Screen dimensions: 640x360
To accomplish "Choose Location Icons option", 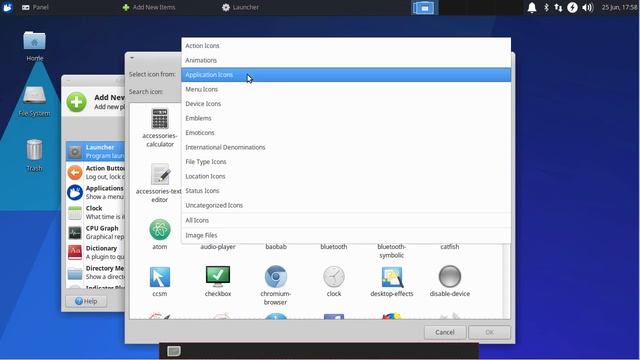I will point(346,176).
